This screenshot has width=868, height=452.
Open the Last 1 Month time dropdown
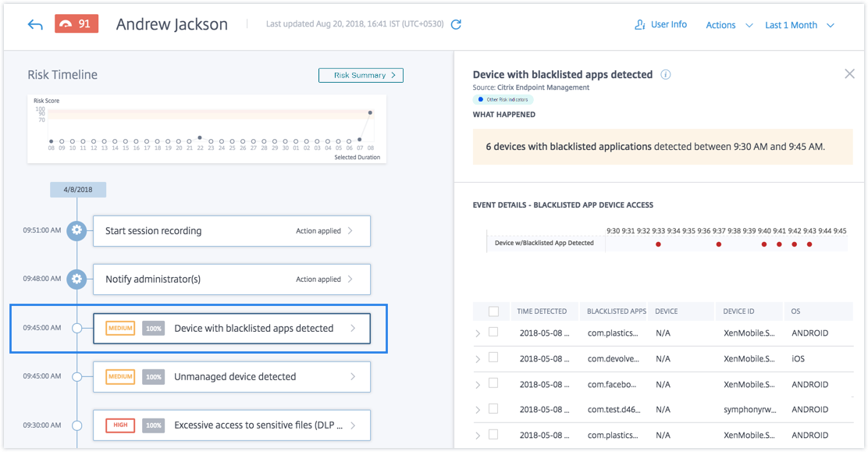799,25
